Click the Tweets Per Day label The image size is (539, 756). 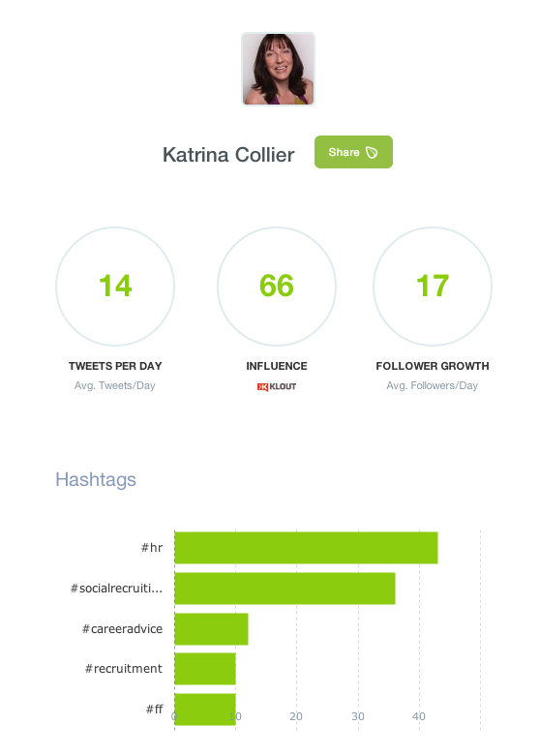coord(115,366)
